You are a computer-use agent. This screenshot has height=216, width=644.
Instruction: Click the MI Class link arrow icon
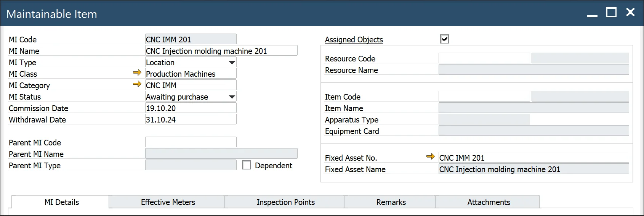pos(137,73)
